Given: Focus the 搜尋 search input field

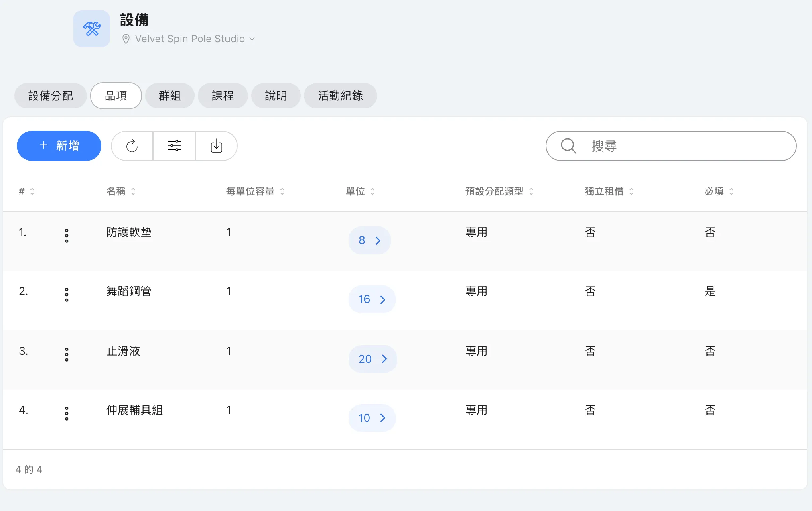Looking at the screenshot, I should pos(671,146).
